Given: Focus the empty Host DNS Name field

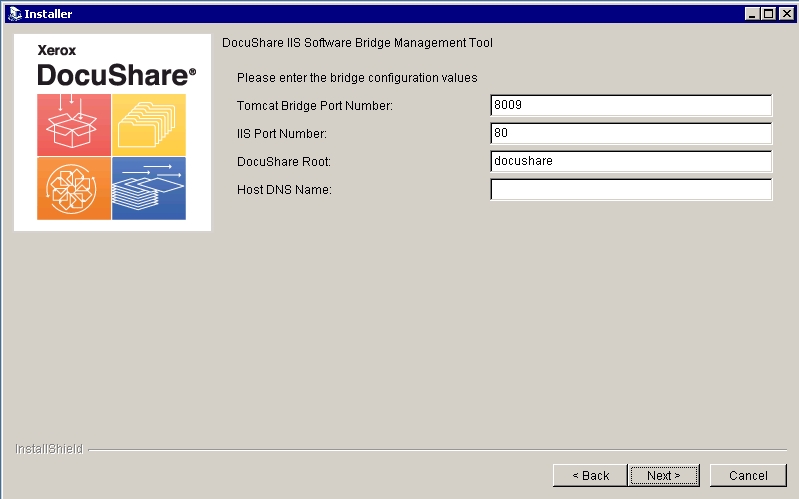Looking at the screenshot, I should pos(631,190).
